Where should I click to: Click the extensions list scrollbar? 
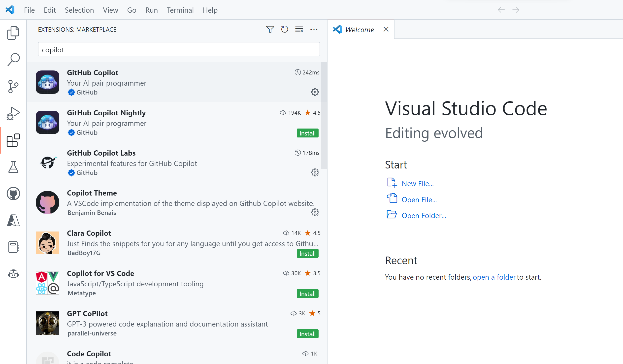324,115
